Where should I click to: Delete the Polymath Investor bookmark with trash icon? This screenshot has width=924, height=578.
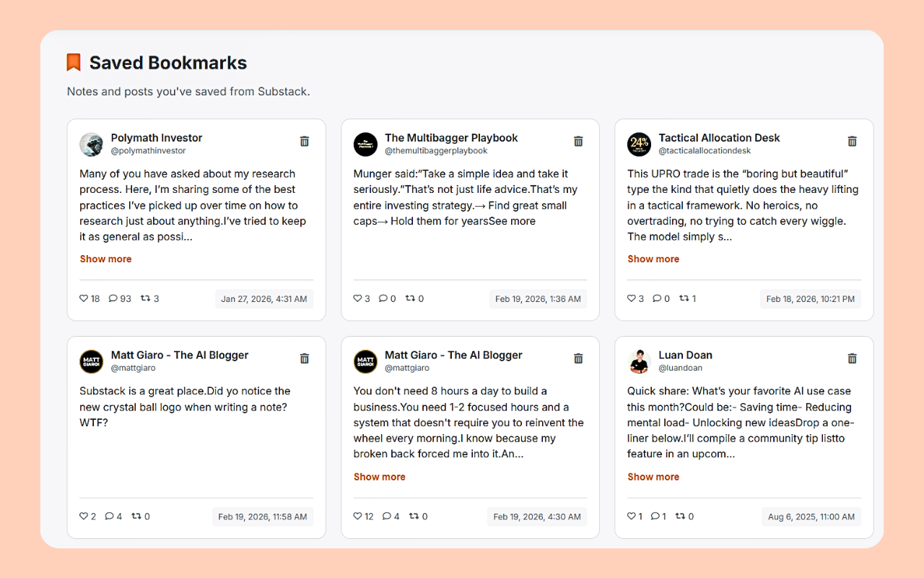[305, 142]
